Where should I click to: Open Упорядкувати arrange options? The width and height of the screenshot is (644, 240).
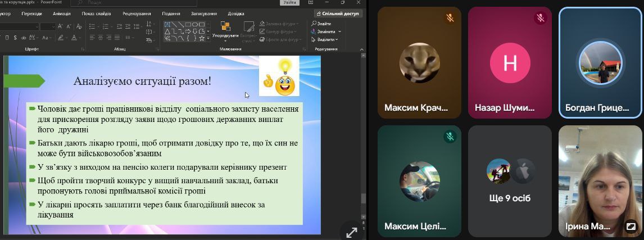[x=225, y=31]
